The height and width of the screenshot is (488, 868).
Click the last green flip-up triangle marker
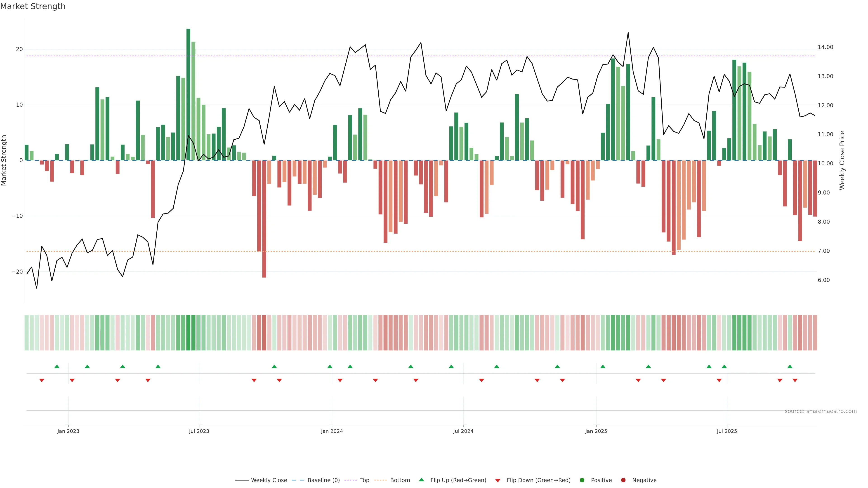[790, 366]
